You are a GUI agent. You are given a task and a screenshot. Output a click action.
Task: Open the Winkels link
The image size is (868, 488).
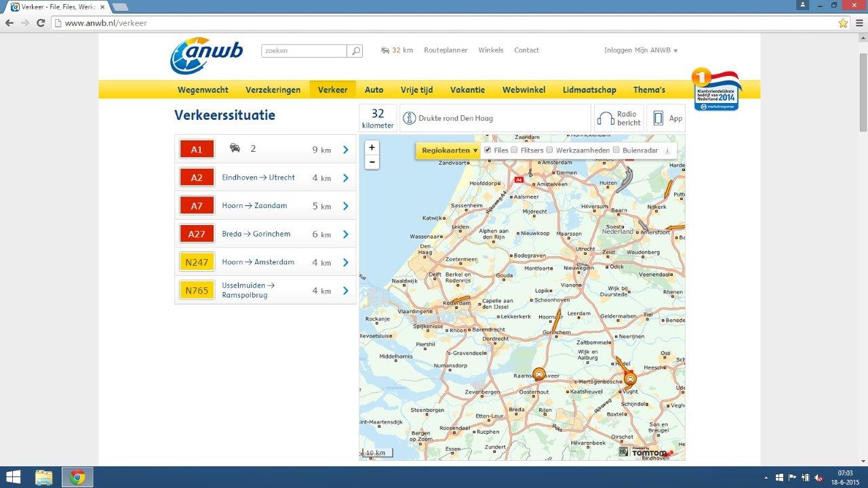point(491,50)
